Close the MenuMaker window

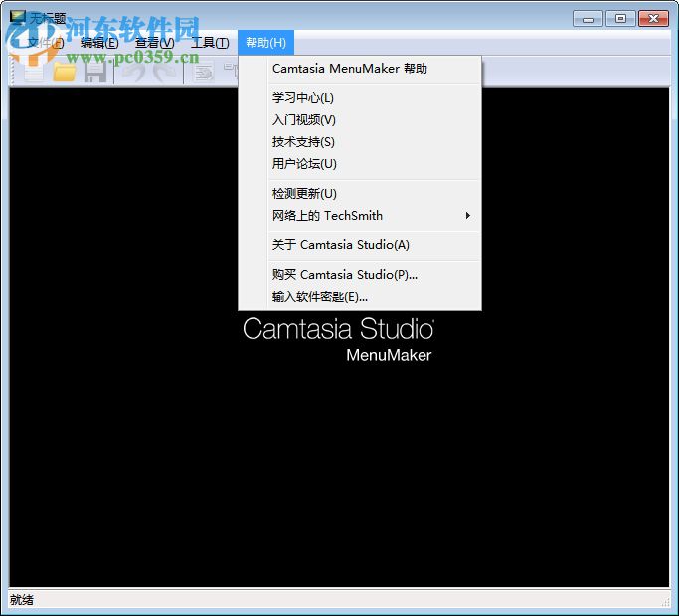click(x=653, y=19)
